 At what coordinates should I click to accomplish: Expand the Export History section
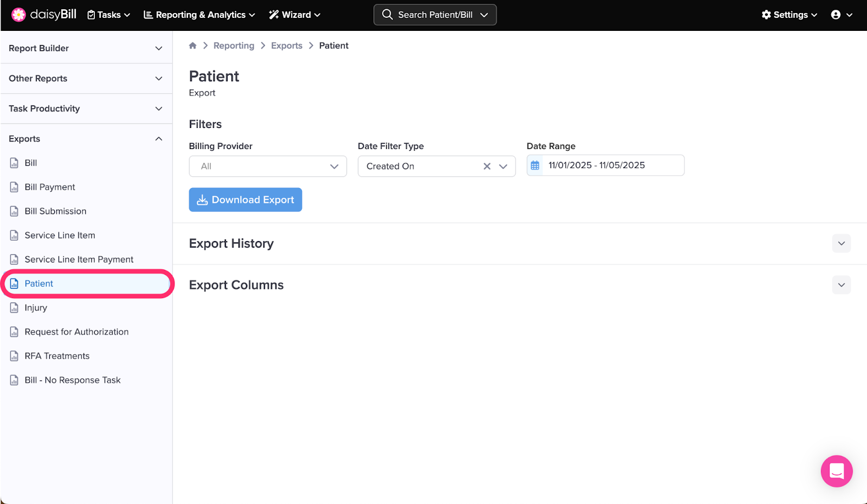coord(841,243)
